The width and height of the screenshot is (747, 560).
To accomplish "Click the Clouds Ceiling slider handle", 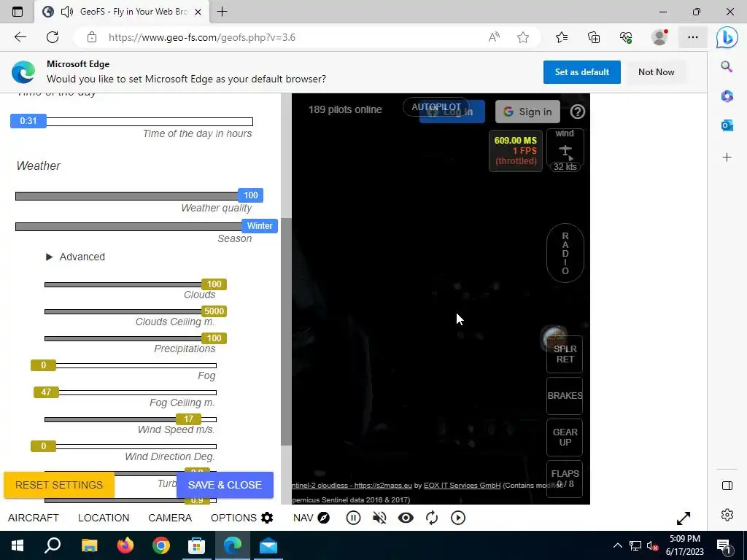I will coord(214,311).
